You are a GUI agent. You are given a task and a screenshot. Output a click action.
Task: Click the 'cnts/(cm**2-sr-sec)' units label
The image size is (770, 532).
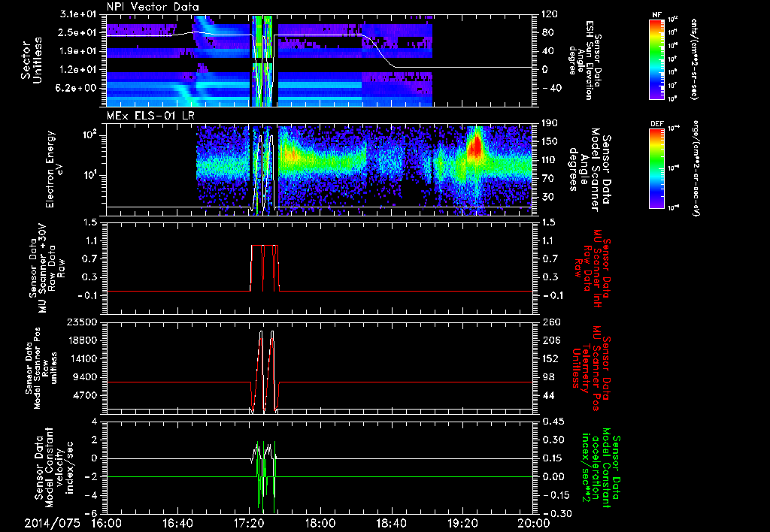click(x=693, y=59)
